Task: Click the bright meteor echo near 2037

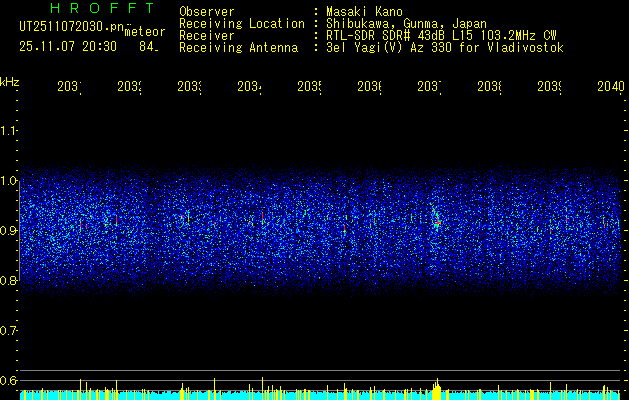Action: coord(437,221)
